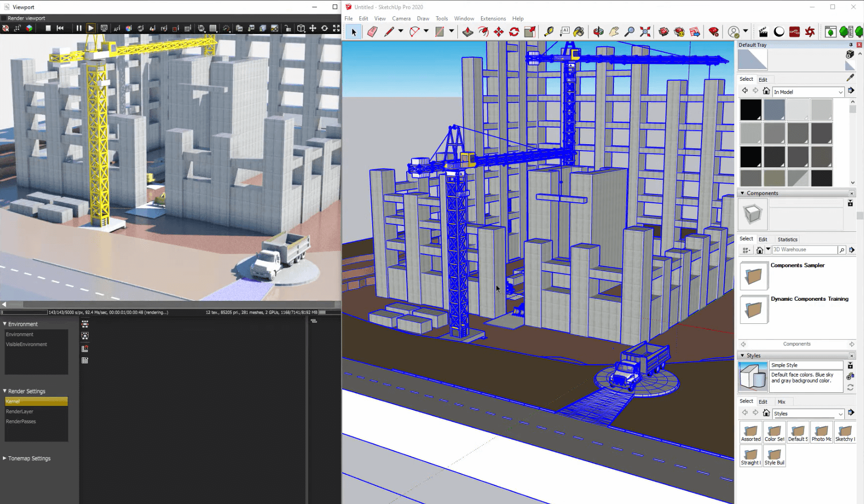Open the Extensions menu
This screenshot has height=504, width=864.
point(493,19)
